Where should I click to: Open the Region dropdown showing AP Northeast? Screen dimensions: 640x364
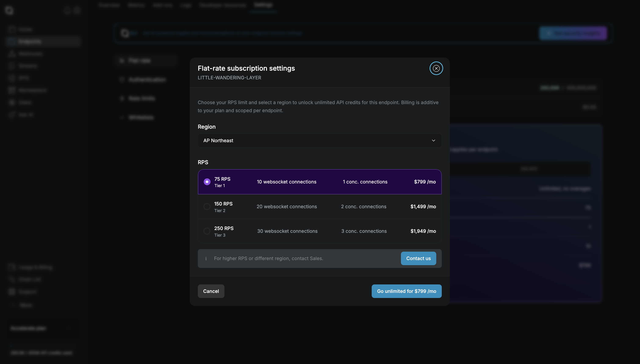point(319,141)
